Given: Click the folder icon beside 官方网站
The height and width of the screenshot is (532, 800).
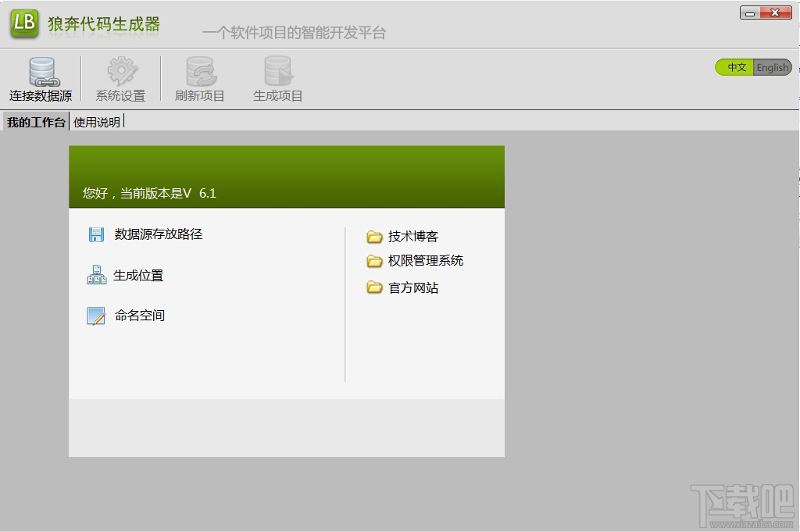Looking at the screenshot, I should click(374, 287).
